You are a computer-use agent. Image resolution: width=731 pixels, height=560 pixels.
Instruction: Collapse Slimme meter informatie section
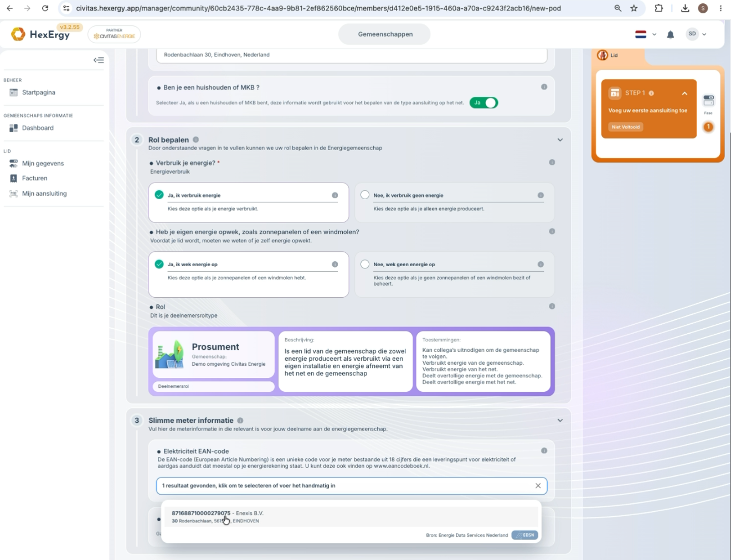[560, 421]
